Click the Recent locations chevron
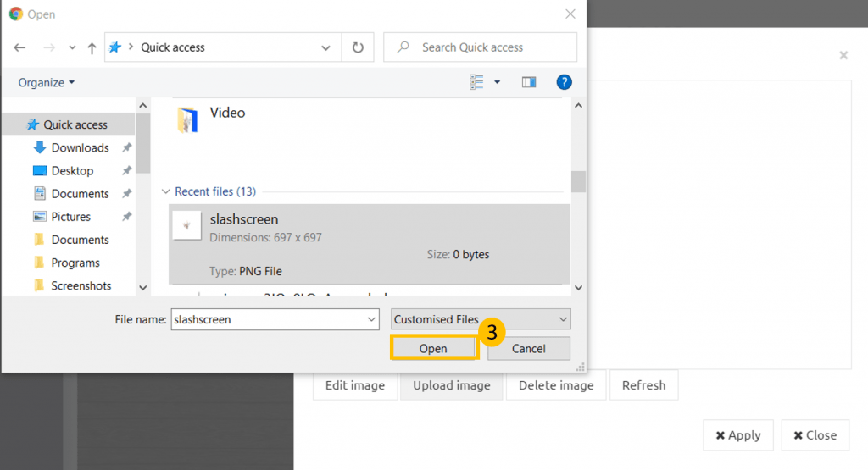Screen dimensions: 868x470 72,47
